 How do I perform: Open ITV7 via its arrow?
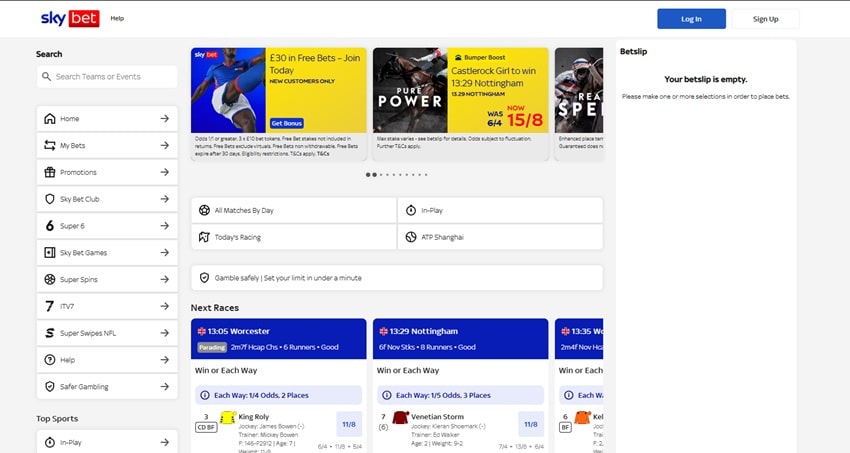165,306
